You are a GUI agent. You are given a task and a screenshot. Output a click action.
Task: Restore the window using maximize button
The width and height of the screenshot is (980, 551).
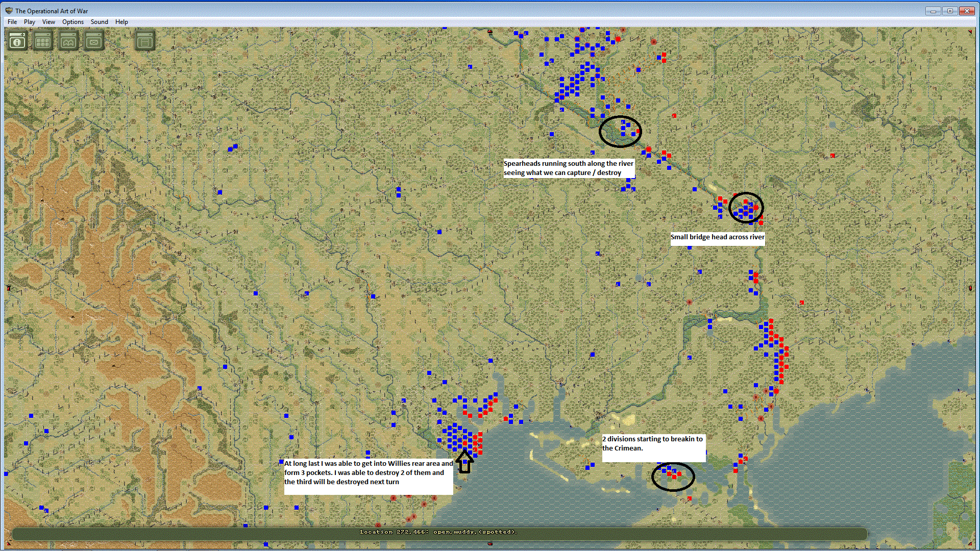[x=950, y=11]
